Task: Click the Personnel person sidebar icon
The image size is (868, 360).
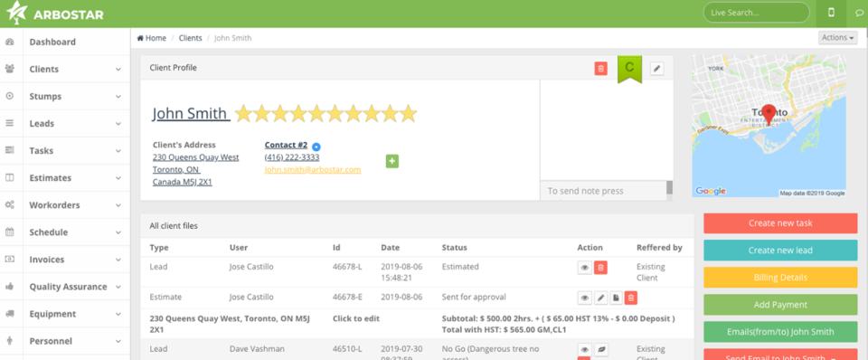Action: click(9, 341)
